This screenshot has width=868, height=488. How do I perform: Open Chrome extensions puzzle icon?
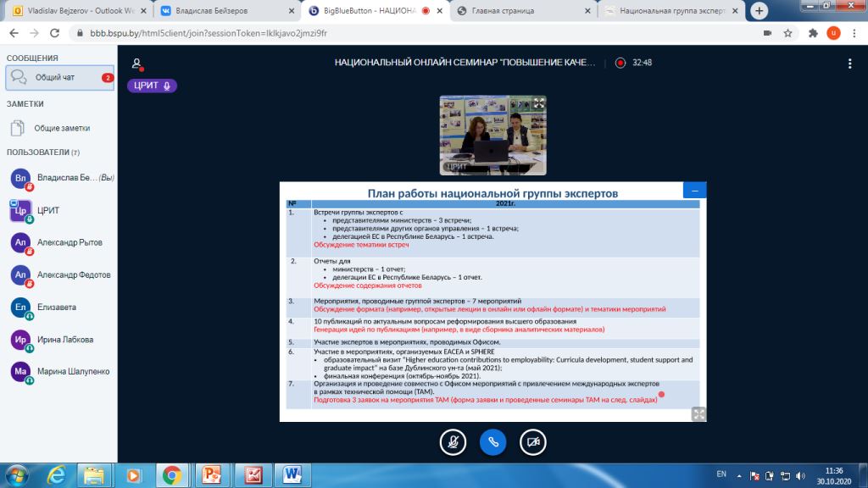coord(813,33)
